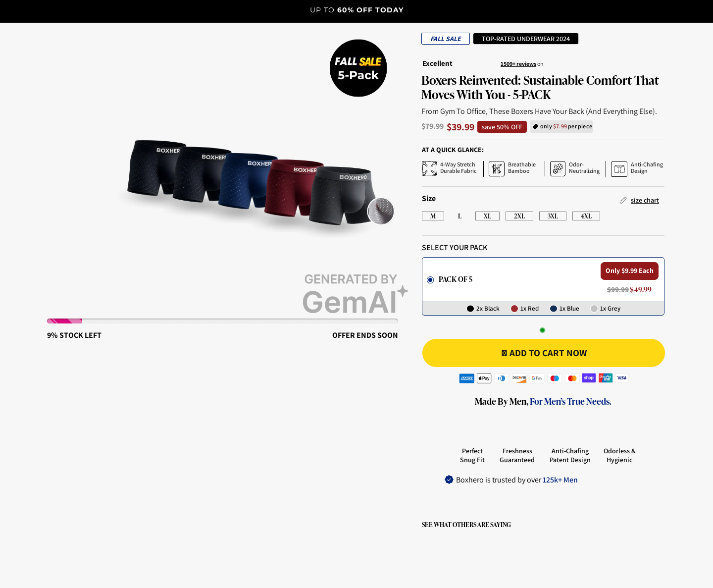
Task: Open the size chart link
Action: point(645,200)
